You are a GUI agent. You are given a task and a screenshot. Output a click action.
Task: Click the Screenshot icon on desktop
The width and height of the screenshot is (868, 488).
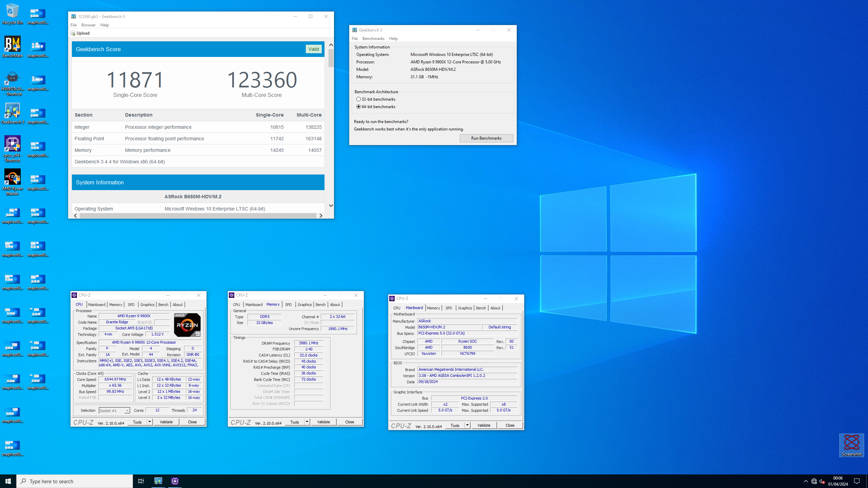(851, 445)
